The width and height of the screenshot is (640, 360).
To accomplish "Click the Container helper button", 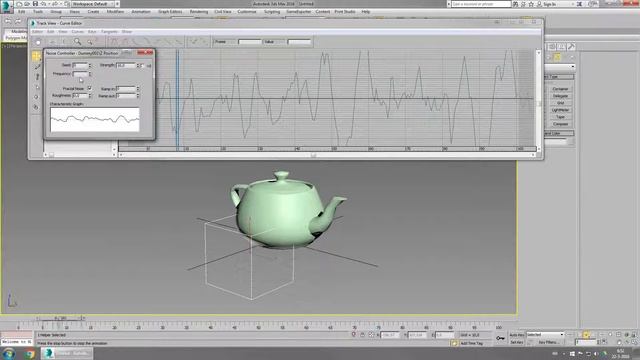I will pyautogui.click(x=560, y=89).
